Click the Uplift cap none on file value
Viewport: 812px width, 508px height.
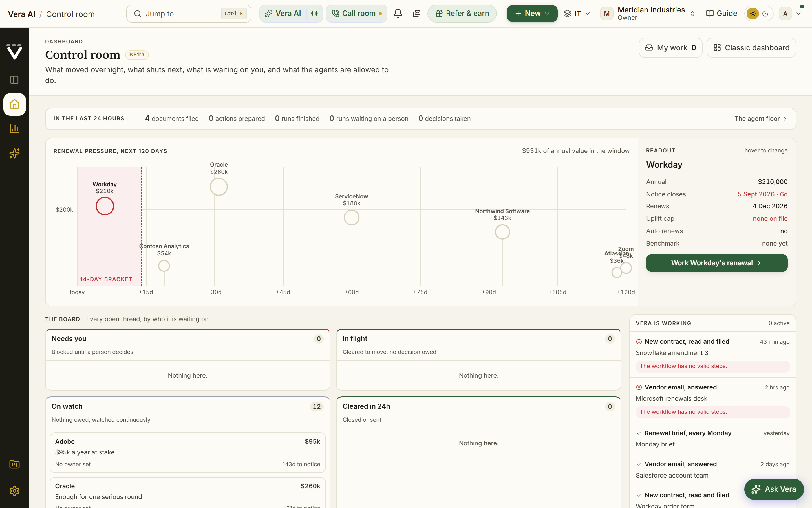[x=770, y=218]
